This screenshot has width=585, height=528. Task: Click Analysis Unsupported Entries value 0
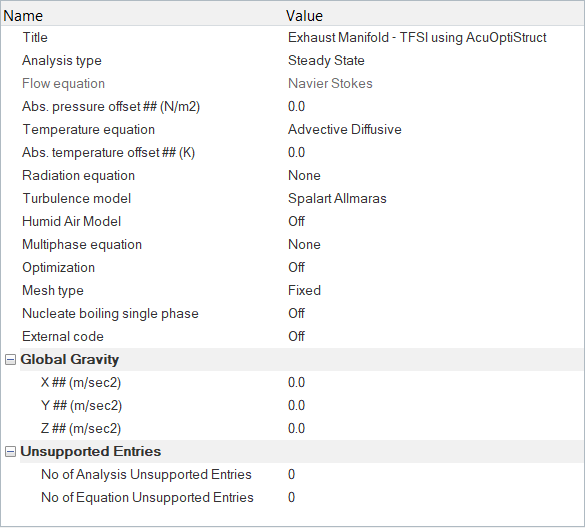(x=291, y=475)
